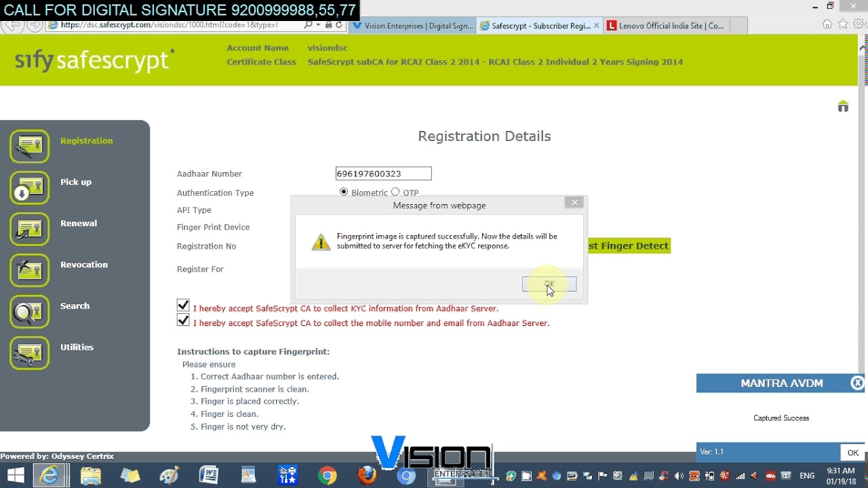Screen dimensions: 868x488
Task: Switch to Internet Explorer in taskbar
Action: click(50, 475)
